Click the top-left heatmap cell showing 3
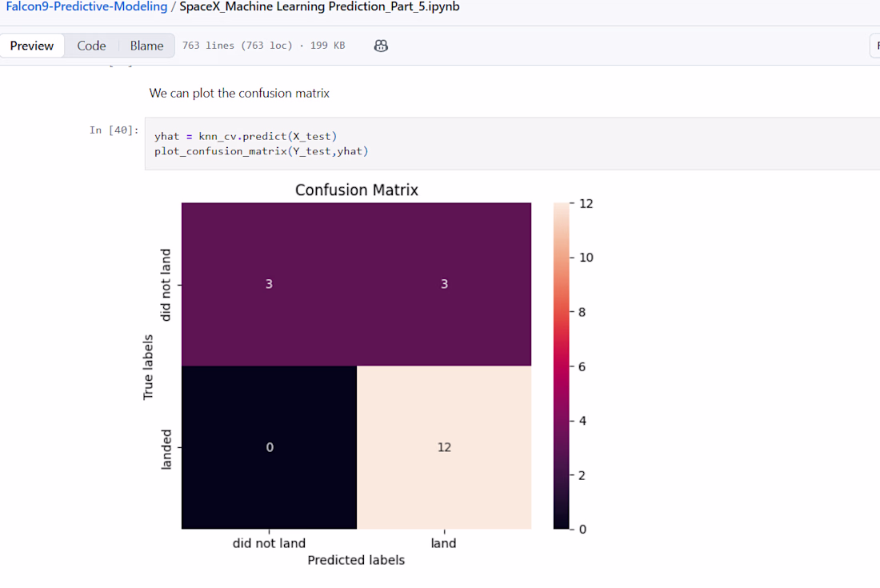This screenshot has width=880, height=588. click(269, 284)
